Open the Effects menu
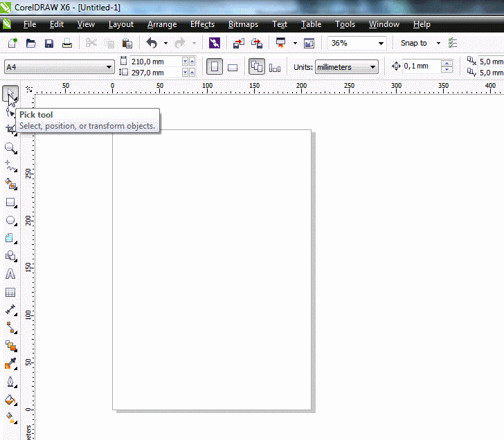The height and width of the screenshot is (440, 504). tap(202, 24)
